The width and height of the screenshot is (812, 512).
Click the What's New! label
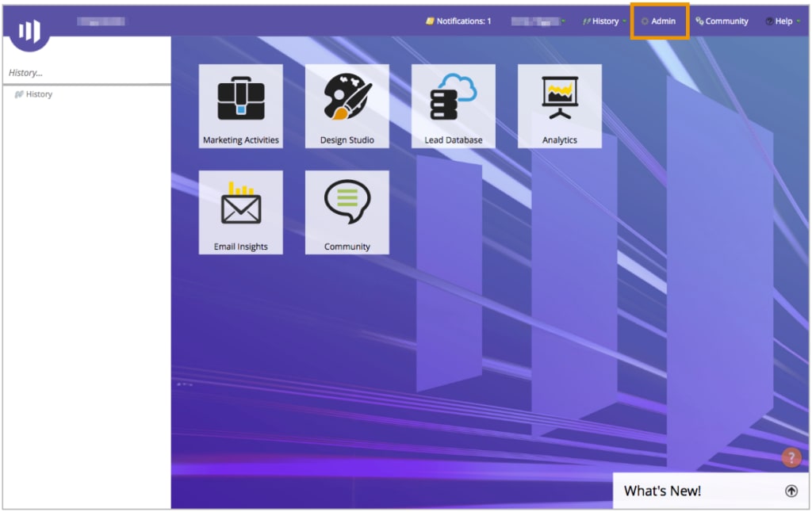[662, 491]
